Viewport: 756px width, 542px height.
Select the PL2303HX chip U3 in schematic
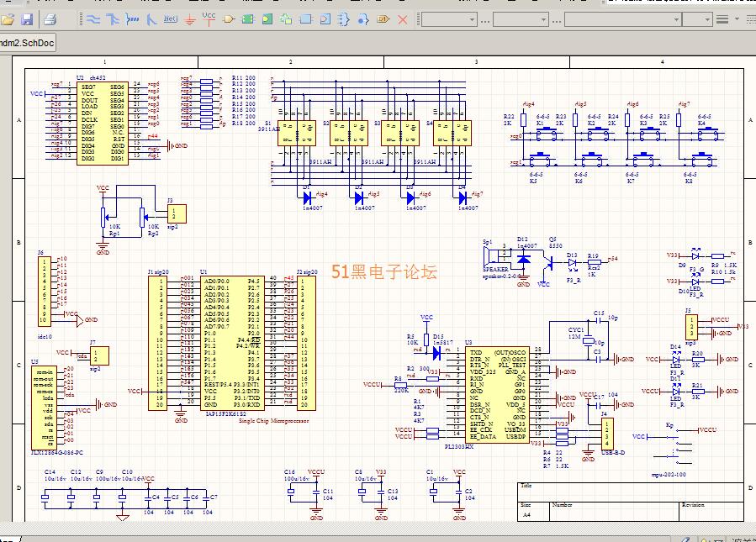click(x=498, y=395)
